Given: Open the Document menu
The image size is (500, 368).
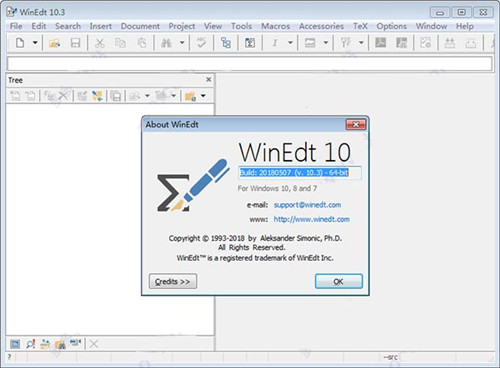Looking at the screenshot, I should [x=140, y=26].
